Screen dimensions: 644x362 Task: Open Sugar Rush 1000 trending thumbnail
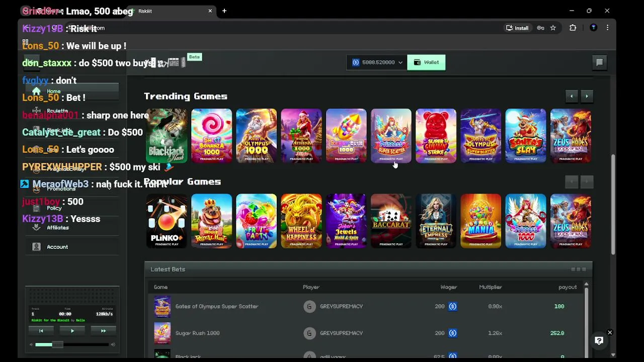(x=346, y=136)
